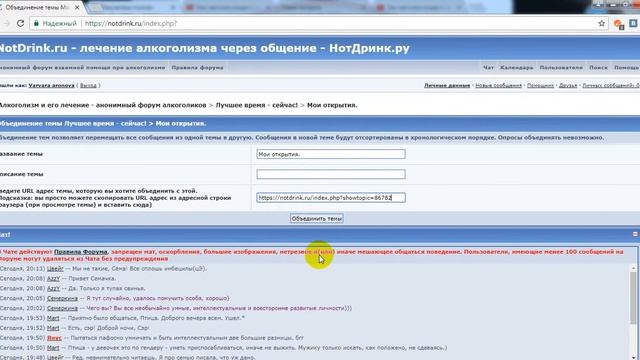The height and width of the screenshot is (360, 640).
Task: Open Mart's name in the 19:50 'Птица' message
Action: (53, 348)
